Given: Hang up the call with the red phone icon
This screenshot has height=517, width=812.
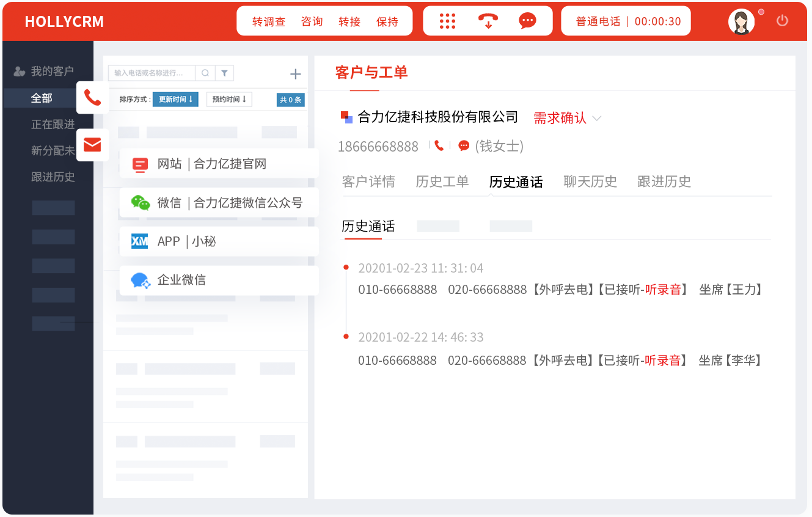Looking at the screenshot, I should click(x=488, y=21).
